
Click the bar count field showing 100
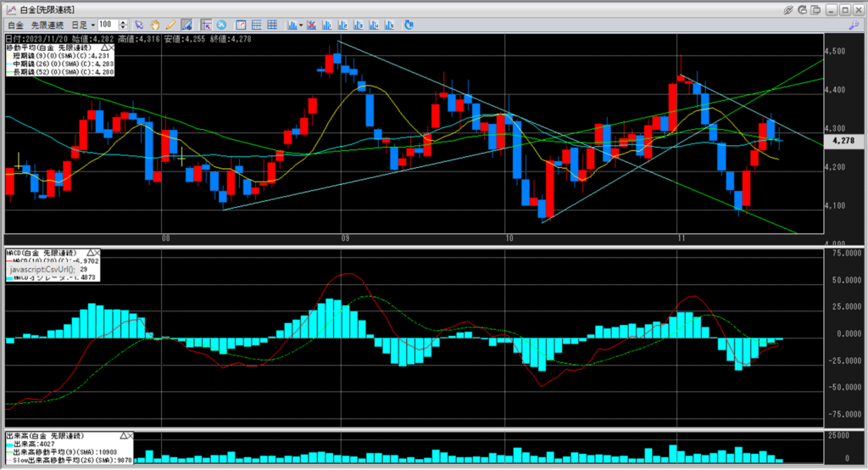click(108, 25)
